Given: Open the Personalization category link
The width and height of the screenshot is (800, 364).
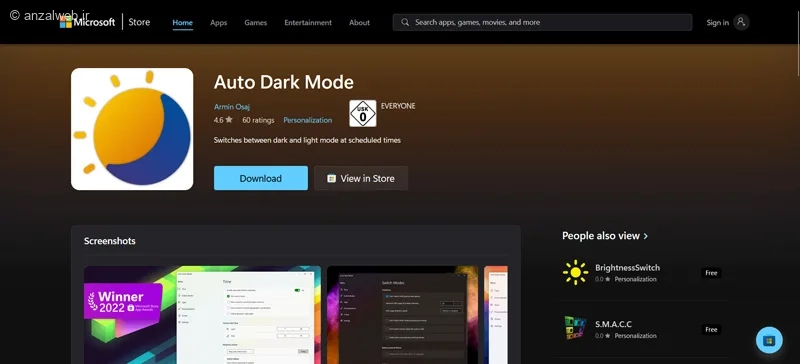Looking at the screenshot, I should (308, 120).
